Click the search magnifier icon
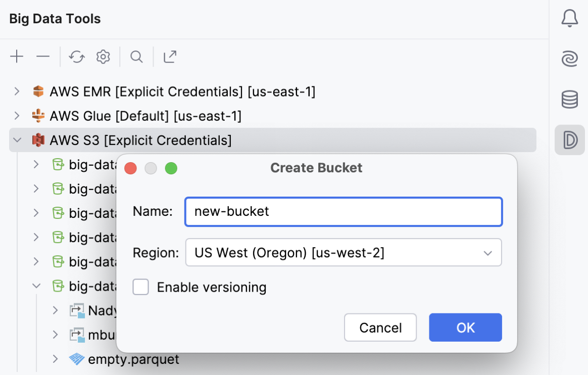Image resolution: width=588 pixels, height=375 pixels. [136, 57]
